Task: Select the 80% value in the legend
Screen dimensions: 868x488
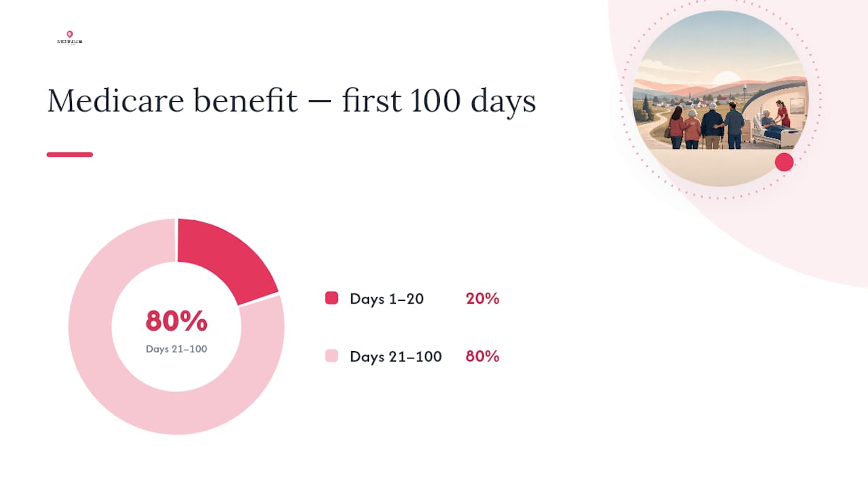Action: (x=482, y=356)
